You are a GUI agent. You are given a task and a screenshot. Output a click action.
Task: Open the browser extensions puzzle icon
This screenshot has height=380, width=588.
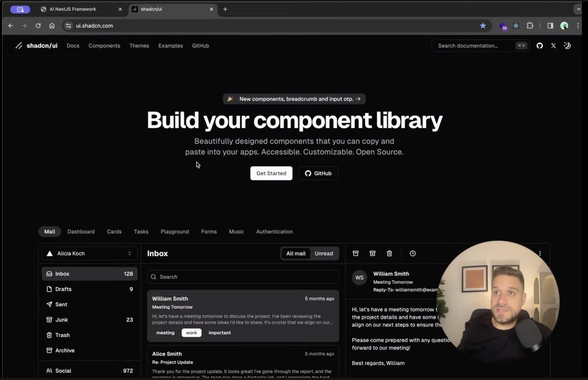530,25
